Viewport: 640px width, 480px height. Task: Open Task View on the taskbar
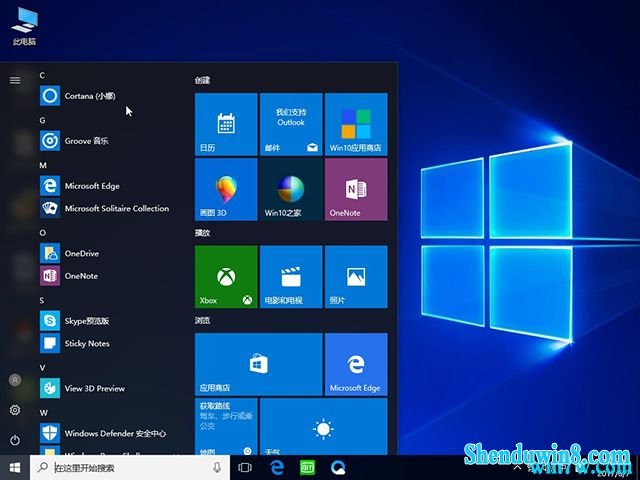click(245, 467)
